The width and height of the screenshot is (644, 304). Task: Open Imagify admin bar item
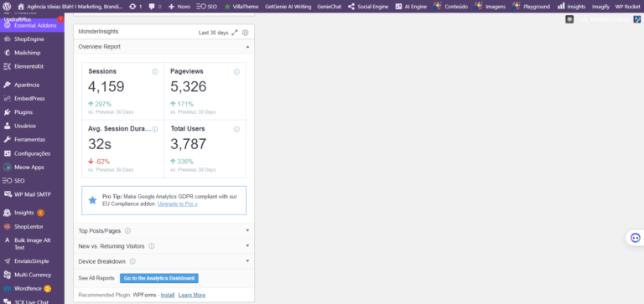[600, 7]
